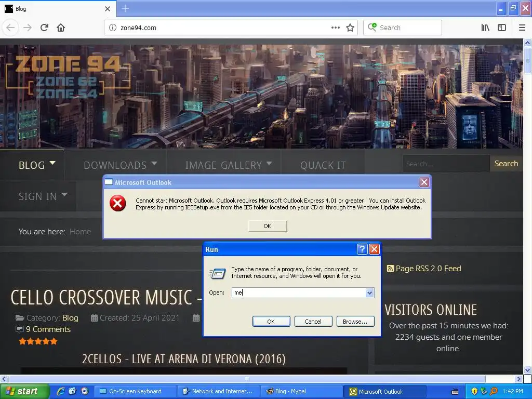Switch to On-Screen Keyboard taskbar button

pos(136,392)
